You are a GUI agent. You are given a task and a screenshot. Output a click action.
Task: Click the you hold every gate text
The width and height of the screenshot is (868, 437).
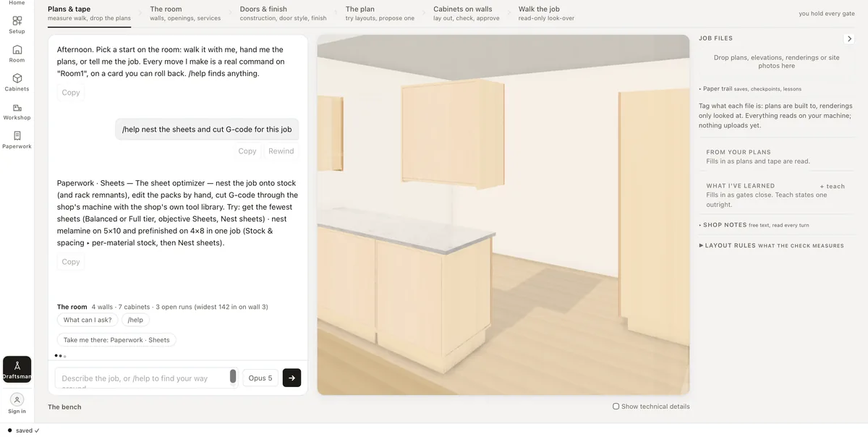827,14
